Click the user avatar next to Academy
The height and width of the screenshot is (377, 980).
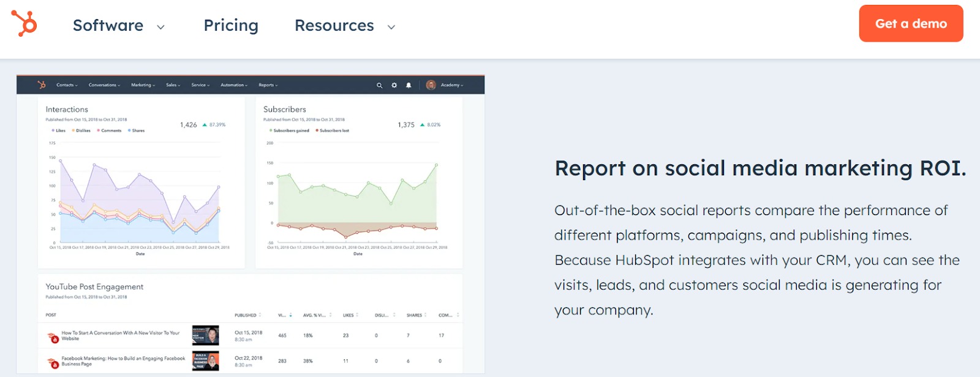[x=431, y=85]
